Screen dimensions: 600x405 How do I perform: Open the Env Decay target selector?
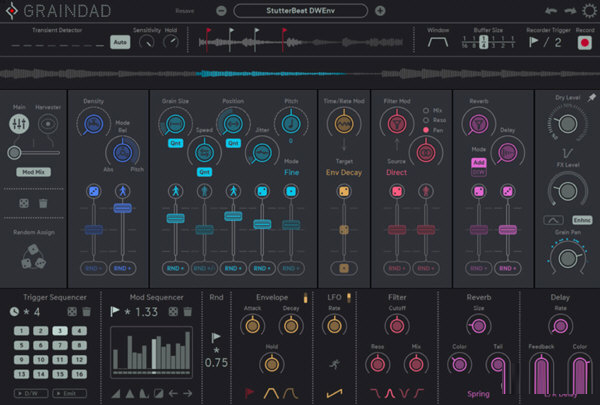(345, 173)
